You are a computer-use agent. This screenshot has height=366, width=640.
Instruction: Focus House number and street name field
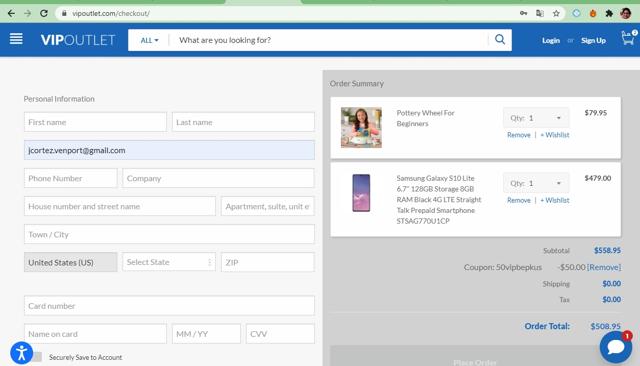120,206
